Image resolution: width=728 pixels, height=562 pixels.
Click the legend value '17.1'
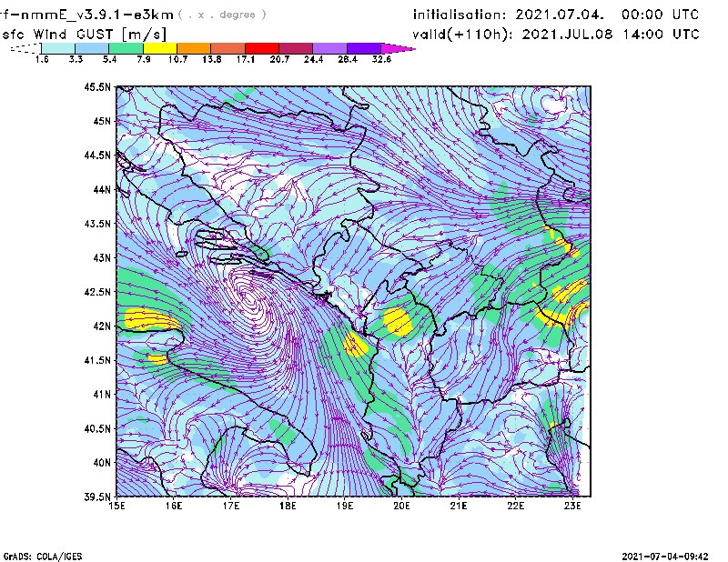(245, 59)
